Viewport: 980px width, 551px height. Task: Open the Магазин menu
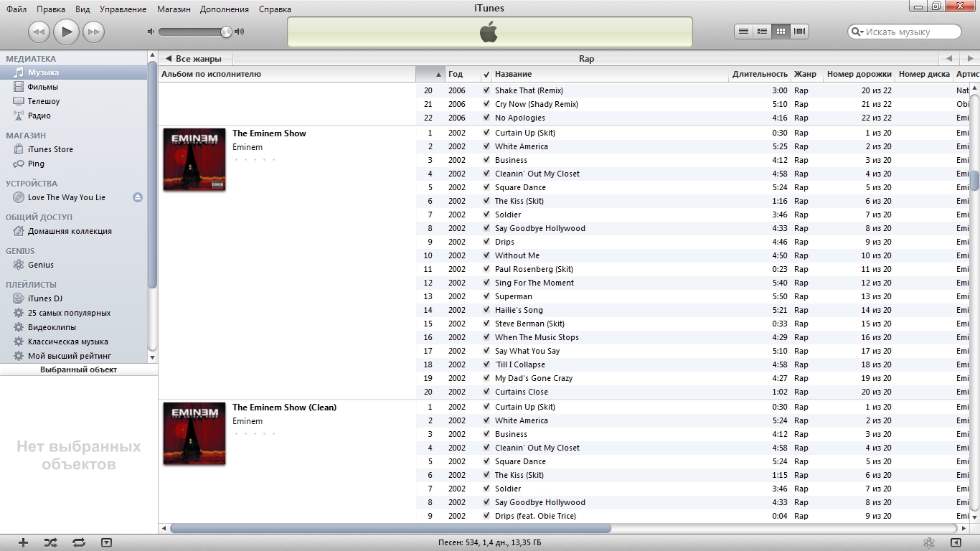174,9
